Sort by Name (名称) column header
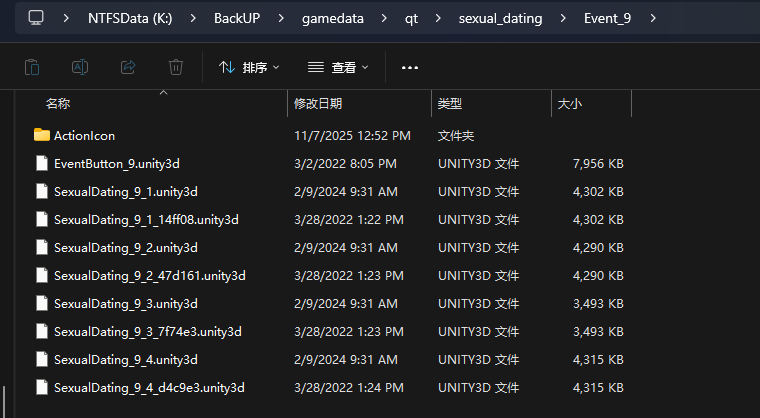This screenshot has width=760, height=418. (58, 104)
